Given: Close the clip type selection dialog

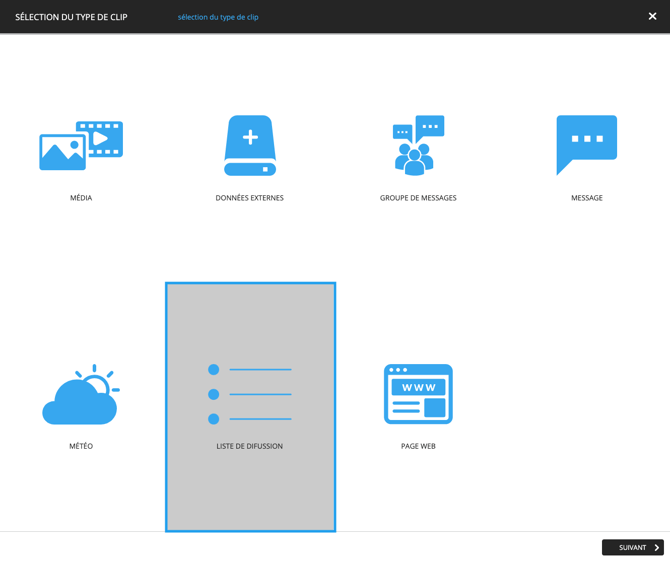Looking at the screenshot, I should (x=652, y=16).
